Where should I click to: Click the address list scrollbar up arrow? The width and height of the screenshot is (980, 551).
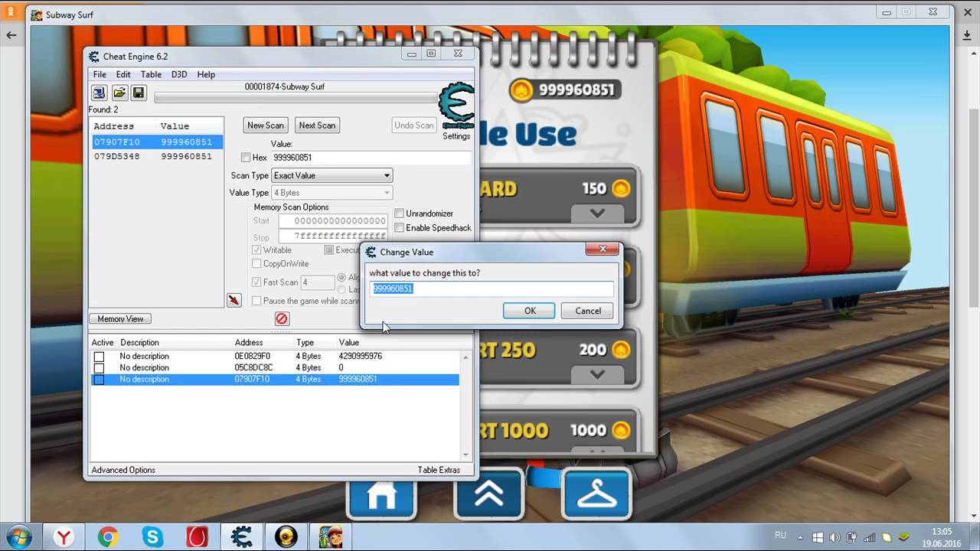click(465, 357)
